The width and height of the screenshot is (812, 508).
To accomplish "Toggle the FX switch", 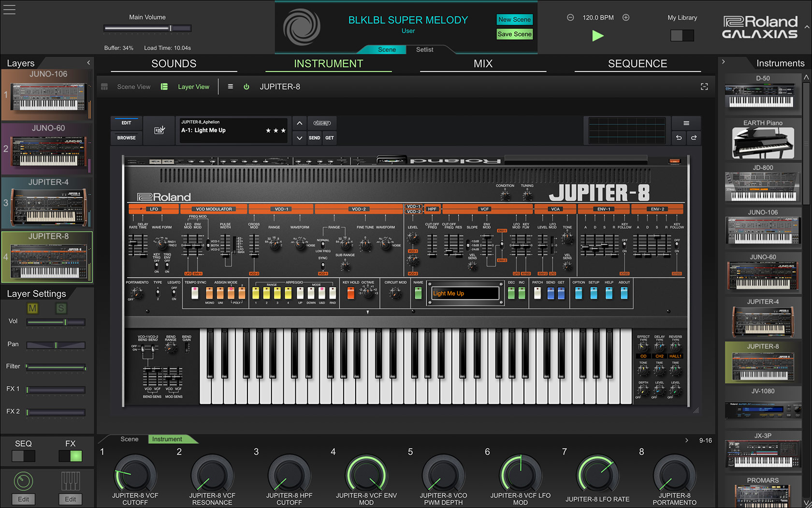I will [71, 456].
